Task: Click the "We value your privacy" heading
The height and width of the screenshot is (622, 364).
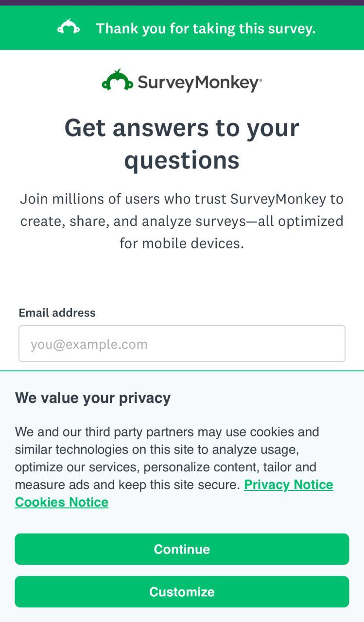Action: point(93,397)
